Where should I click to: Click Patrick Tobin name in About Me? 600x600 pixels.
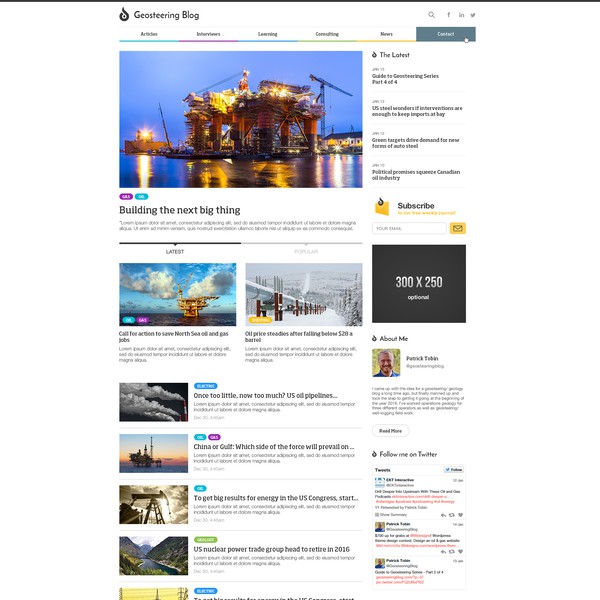tap(422, 359)
